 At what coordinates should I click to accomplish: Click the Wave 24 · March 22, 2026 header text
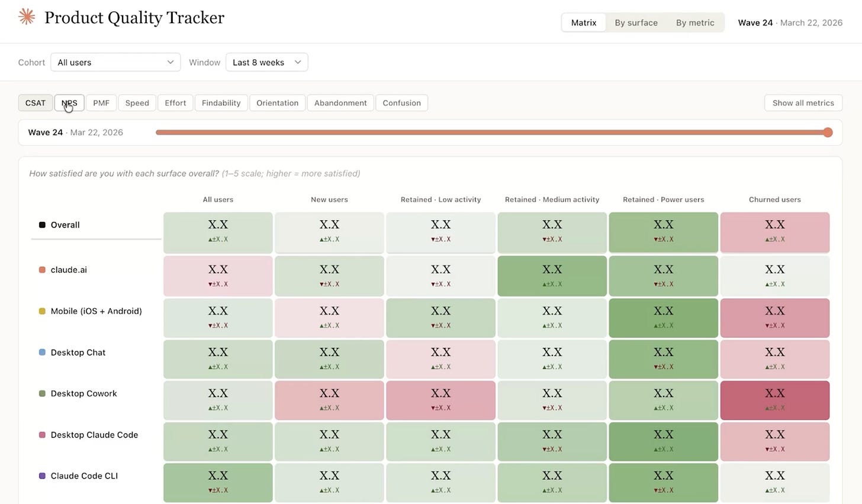(790, 22)
